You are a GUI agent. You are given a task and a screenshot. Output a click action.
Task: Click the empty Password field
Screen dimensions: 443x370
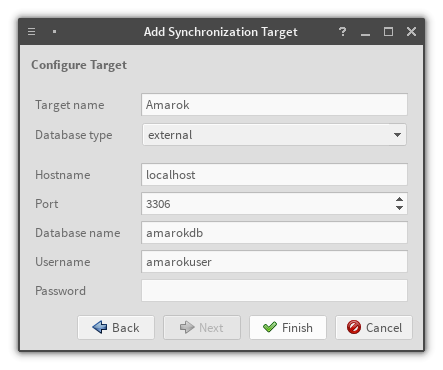point(274,291)
